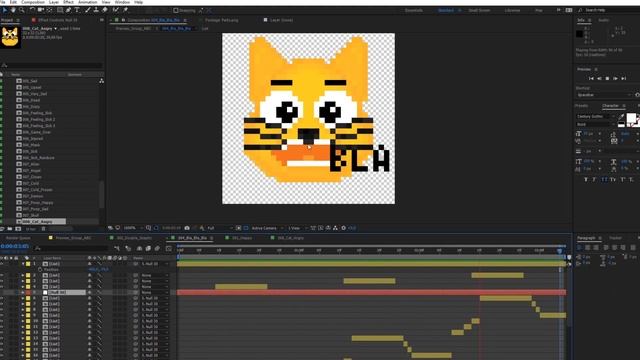Select the Brush tool

click(87, 10)
